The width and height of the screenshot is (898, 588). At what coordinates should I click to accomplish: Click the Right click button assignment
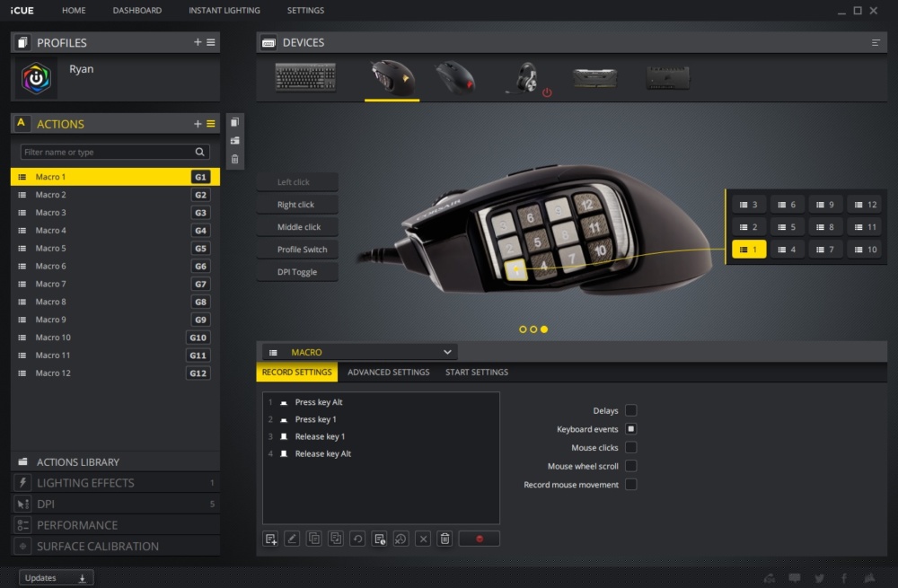(297, 205)
